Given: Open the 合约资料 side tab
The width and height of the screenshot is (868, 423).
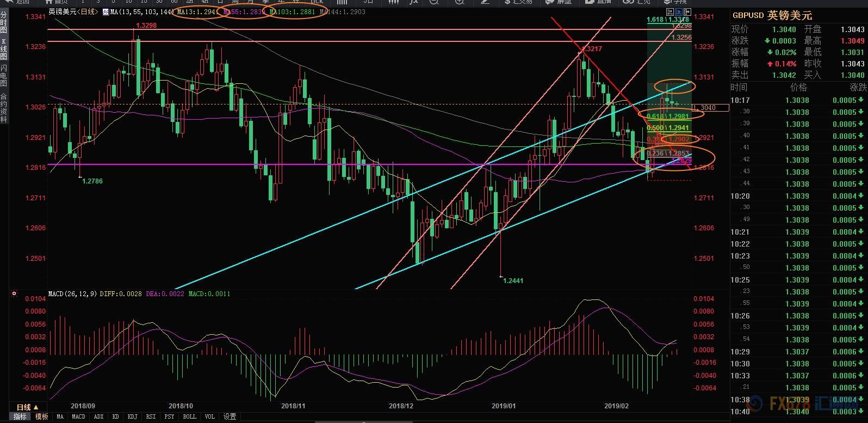Looking at the screenshot, I should (x=4, y=107).
